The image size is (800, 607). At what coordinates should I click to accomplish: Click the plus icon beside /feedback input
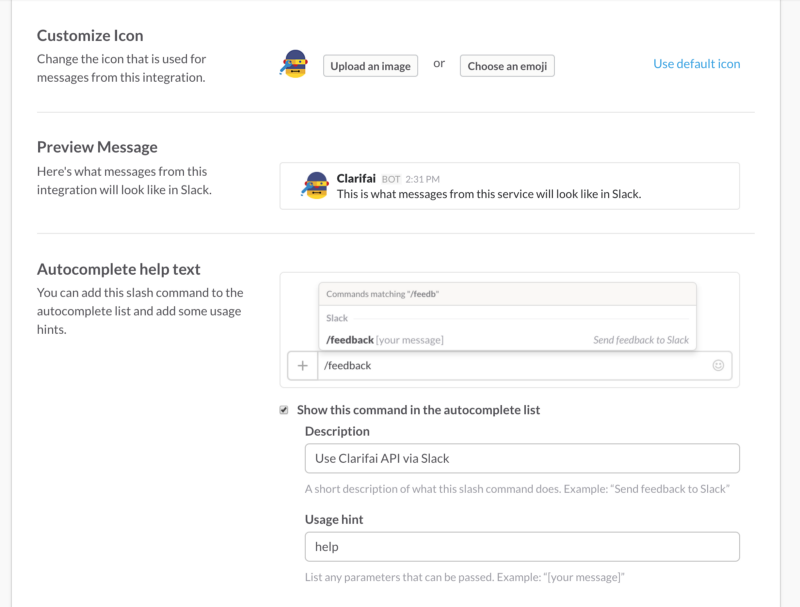303,366
